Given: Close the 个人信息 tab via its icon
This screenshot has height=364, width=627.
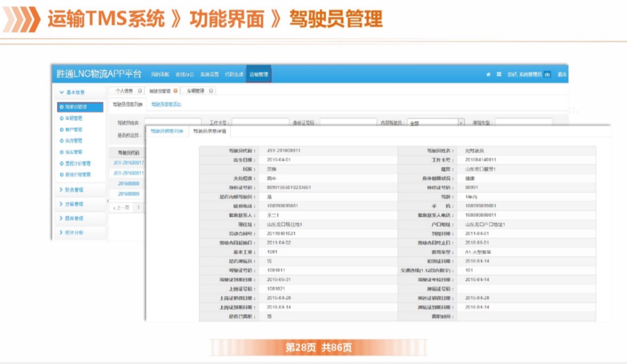Looking at the screenshot, I should [x=140, y=91].
